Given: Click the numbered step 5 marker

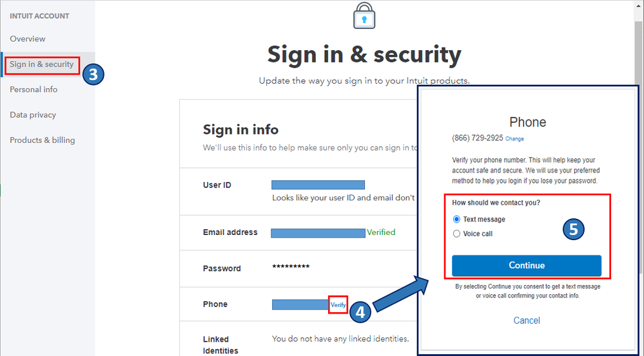Looking at the screenshot, I should tap(574, 229).
